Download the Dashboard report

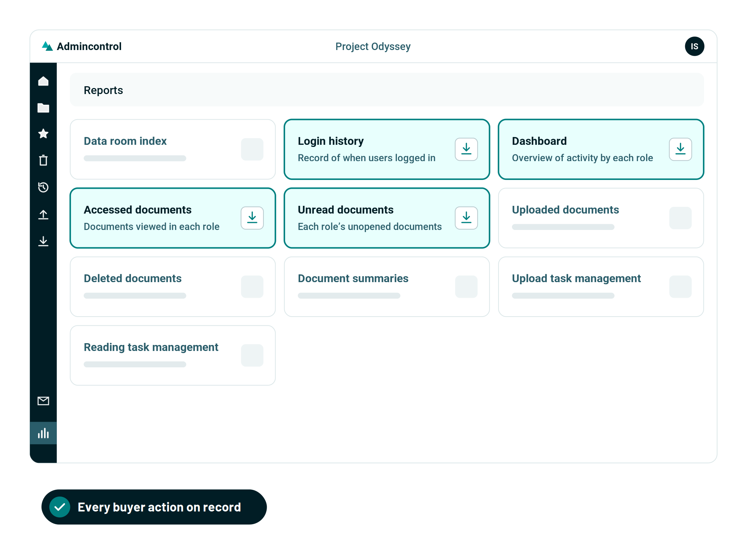680,149
